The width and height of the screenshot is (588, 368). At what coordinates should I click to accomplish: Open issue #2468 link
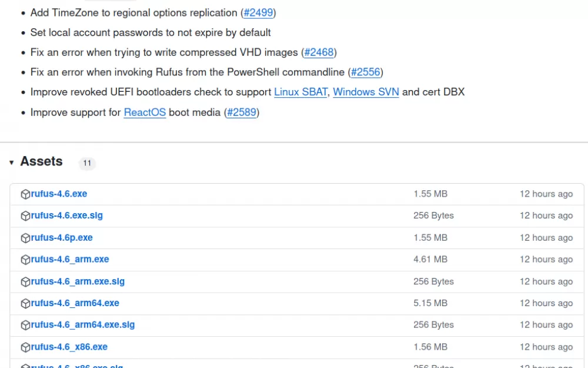319,52
